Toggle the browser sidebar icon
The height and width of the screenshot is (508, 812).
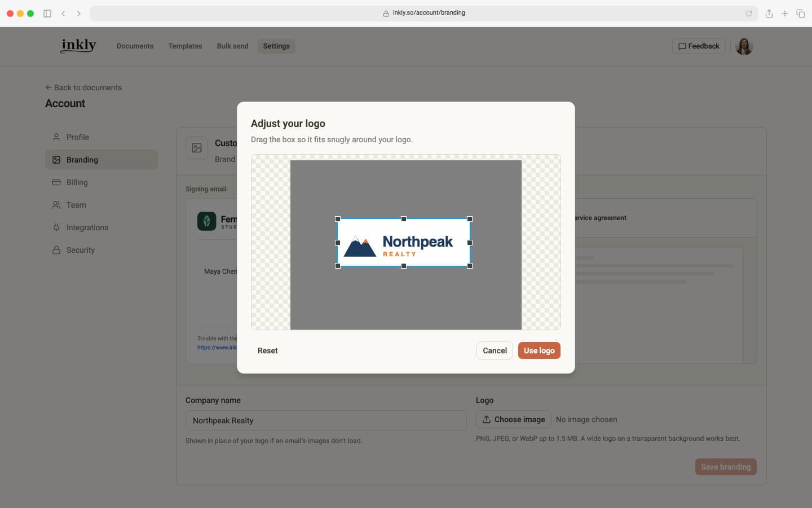pyautogui.click(x=47, y=14)
